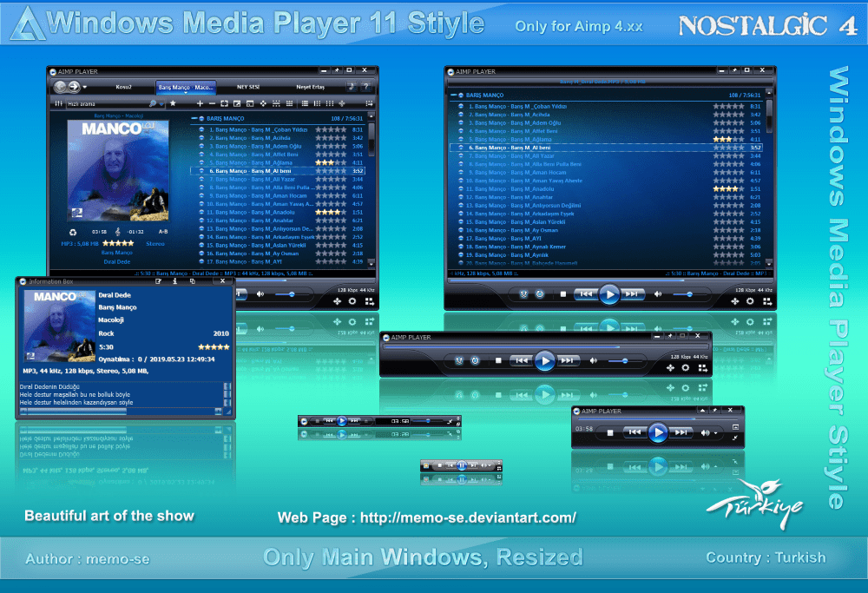
Task: Click the minus remove icon in playlist toolbar
Action: pyautogui.click(x=212, y=103)
